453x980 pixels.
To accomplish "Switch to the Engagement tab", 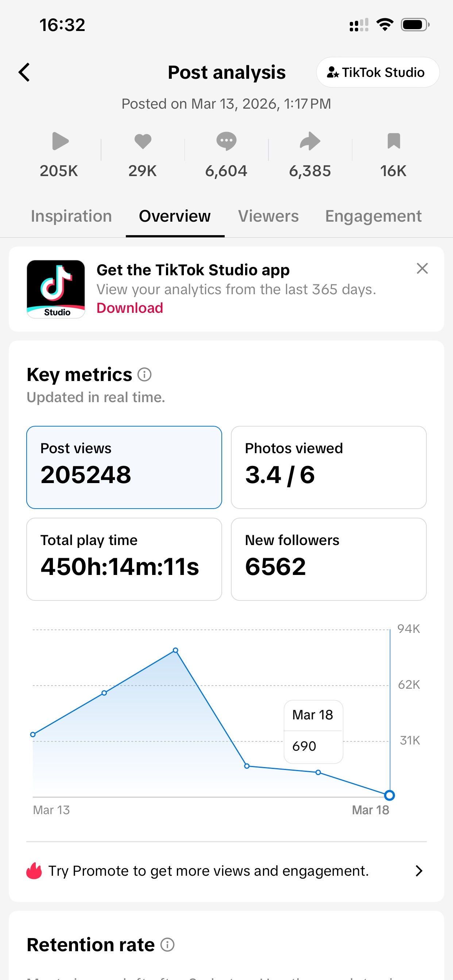I will [373, 216].
